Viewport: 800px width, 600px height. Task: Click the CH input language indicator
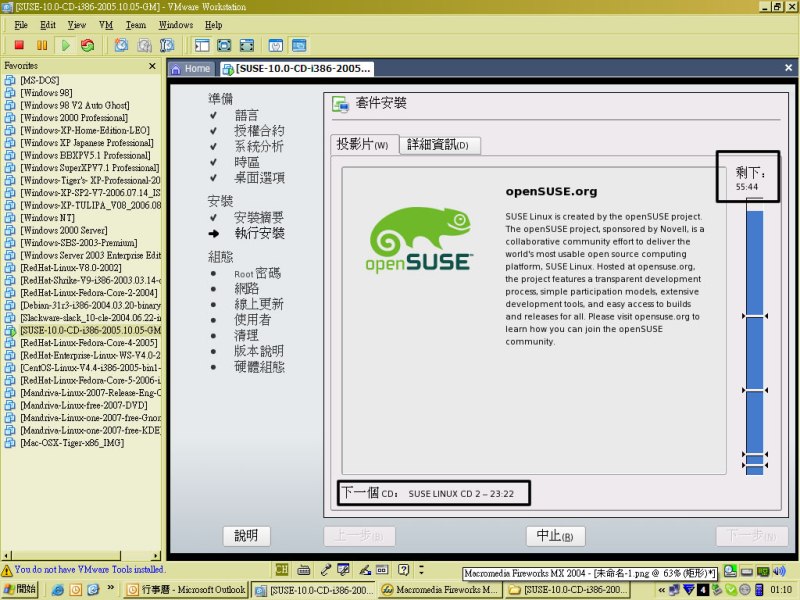(282, 569)
